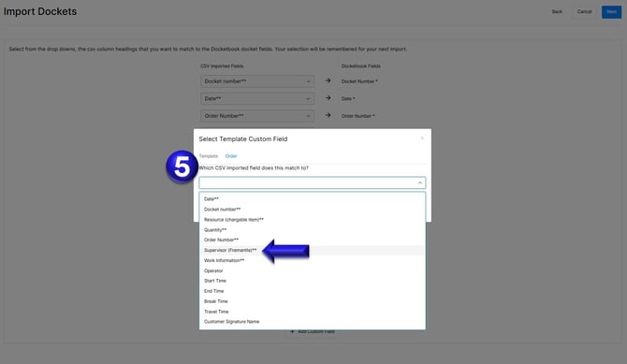Choose Start Time option
This screenshot has width=627, height=364.
313,281
